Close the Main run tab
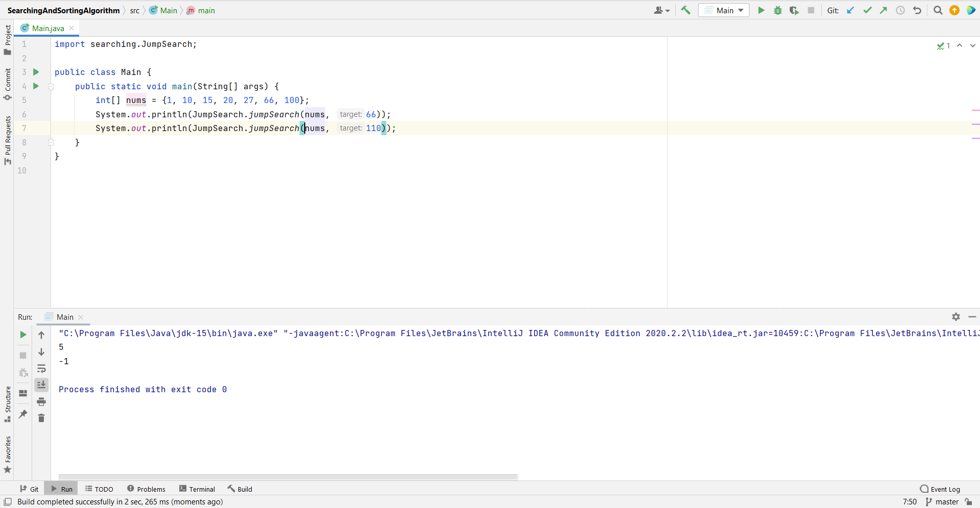Image resolution: width=980 pixels, height=508 pixels. coord(81,317)
